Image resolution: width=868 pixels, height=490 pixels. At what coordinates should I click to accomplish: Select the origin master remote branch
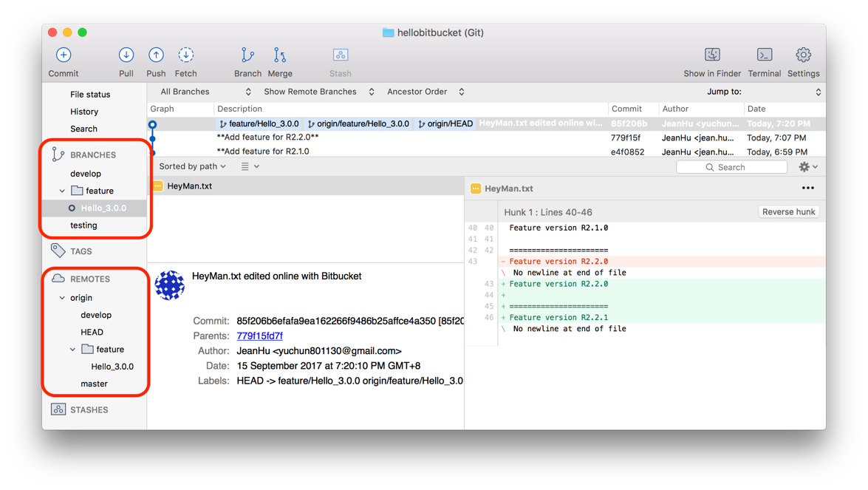(x=94, y=383)
